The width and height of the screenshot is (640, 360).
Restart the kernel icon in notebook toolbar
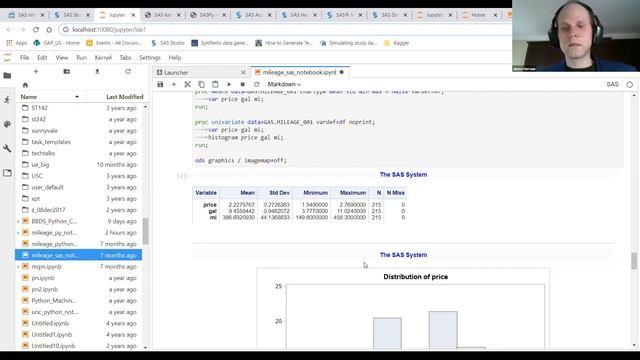coord(256,84)
